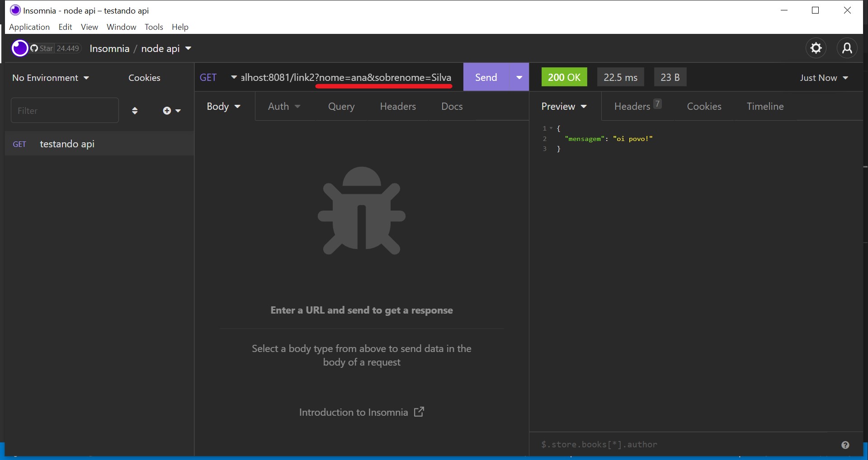The width and height of the screenshot is (868, 460).
Task: Expand the Send options arrow
Action: [519, 77]
